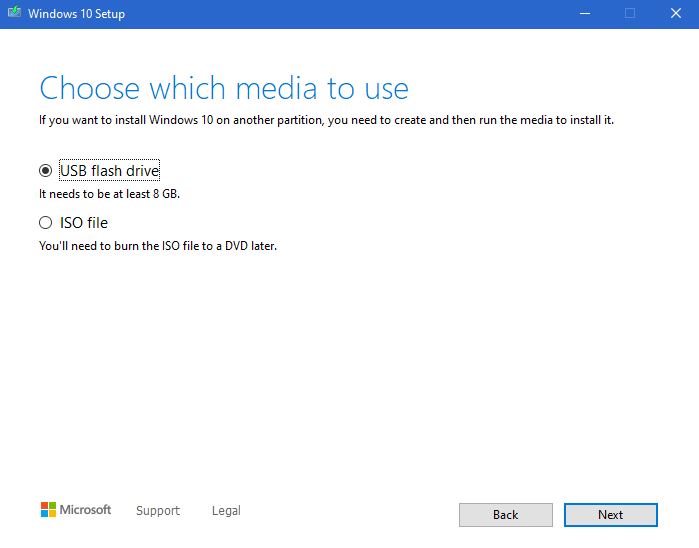The height and width of the screenshot is (548, 699).
Task: Go back with the Back button
Action: click(506, 515)
